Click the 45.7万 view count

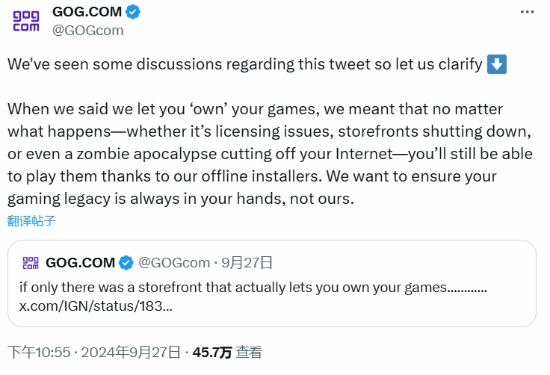pyautogui.click(x=212, y=352)
